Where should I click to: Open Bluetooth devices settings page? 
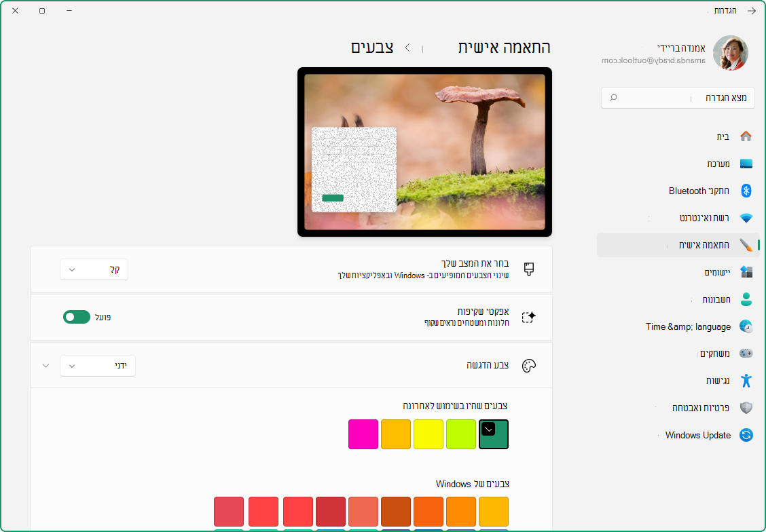tap(678, 191)
